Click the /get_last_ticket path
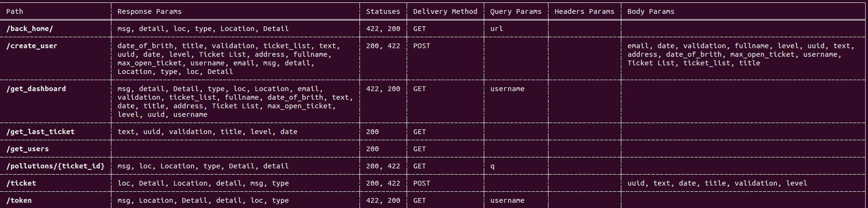This screenshot has width=868, height=208. coord(40,132)
